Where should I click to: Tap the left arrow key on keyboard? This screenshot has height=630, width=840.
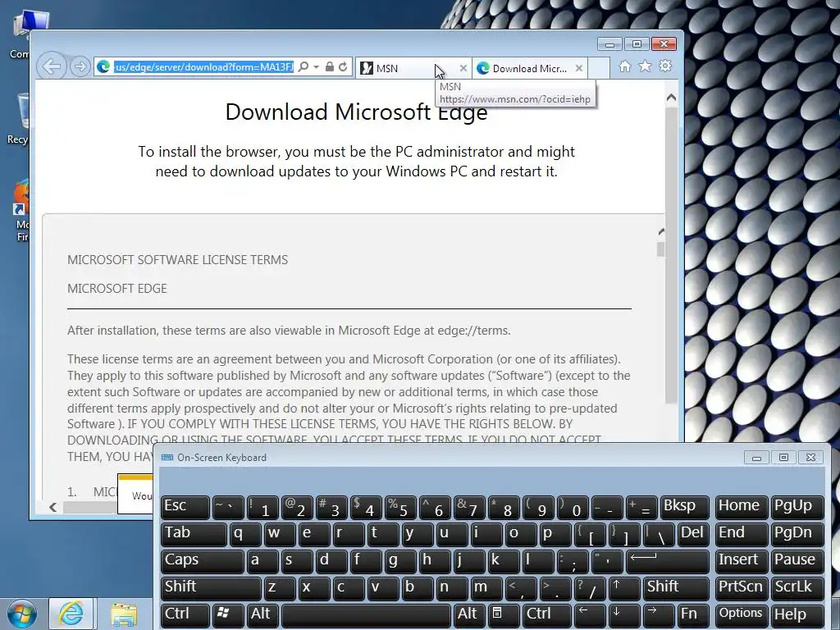tap(590, 614)
